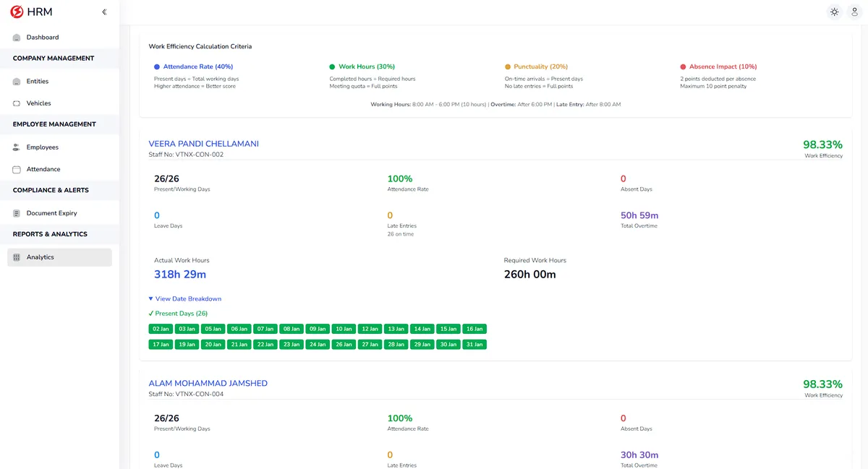Click the 26 Jan present day badge

coord(344,345)
